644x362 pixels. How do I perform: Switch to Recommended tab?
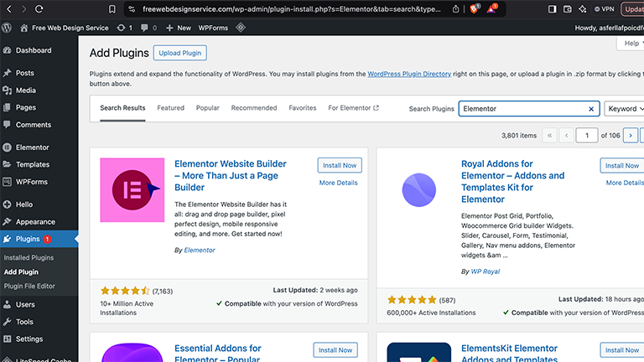[254, 108]
